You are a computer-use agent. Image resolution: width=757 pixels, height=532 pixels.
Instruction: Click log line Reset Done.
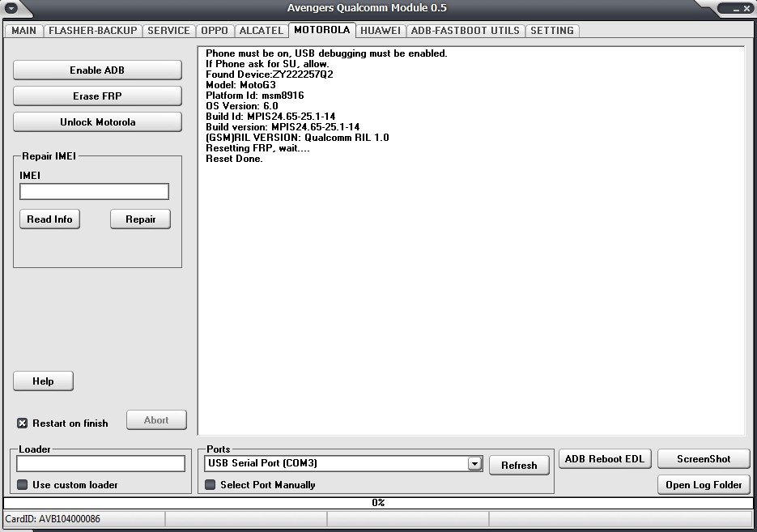(234, 159)
